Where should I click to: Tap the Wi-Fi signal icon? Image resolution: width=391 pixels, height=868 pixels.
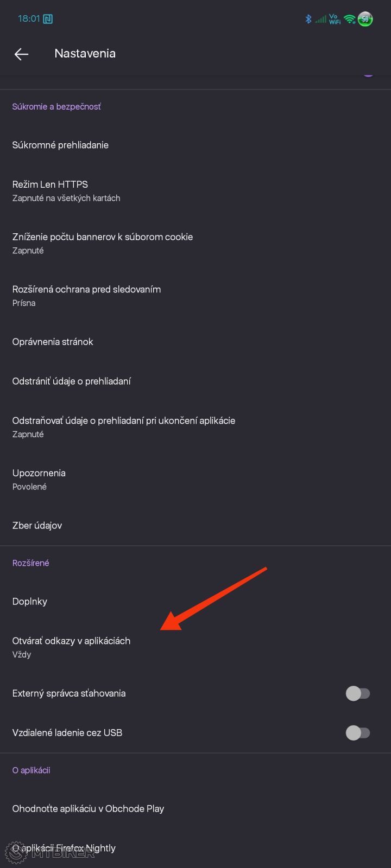pyautogui.click(x=350, y=19)
